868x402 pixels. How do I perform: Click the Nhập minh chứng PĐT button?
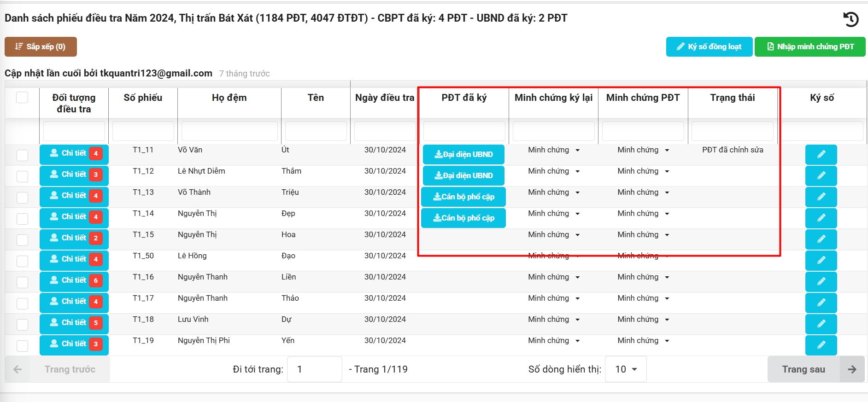pos(810,47)
